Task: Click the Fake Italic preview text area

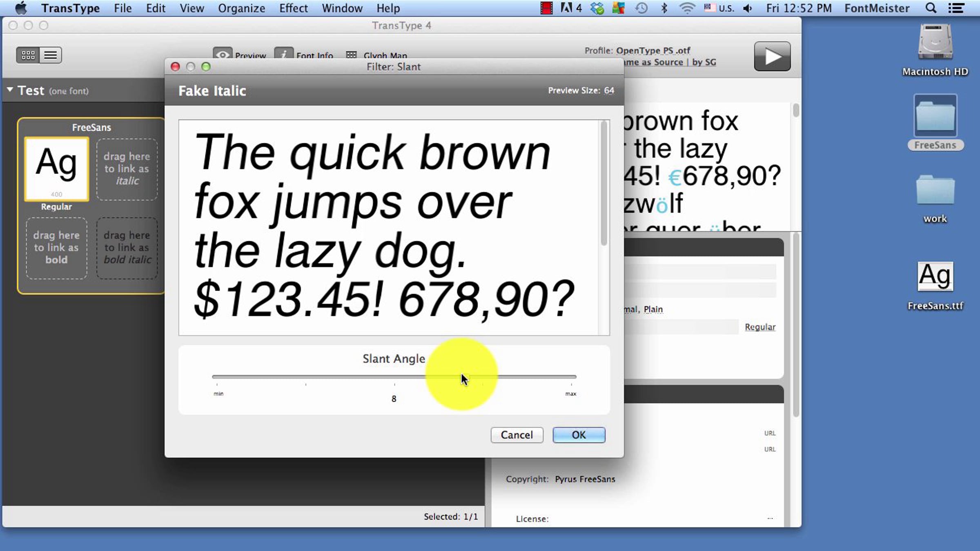Action: click(x=389, y=227)
